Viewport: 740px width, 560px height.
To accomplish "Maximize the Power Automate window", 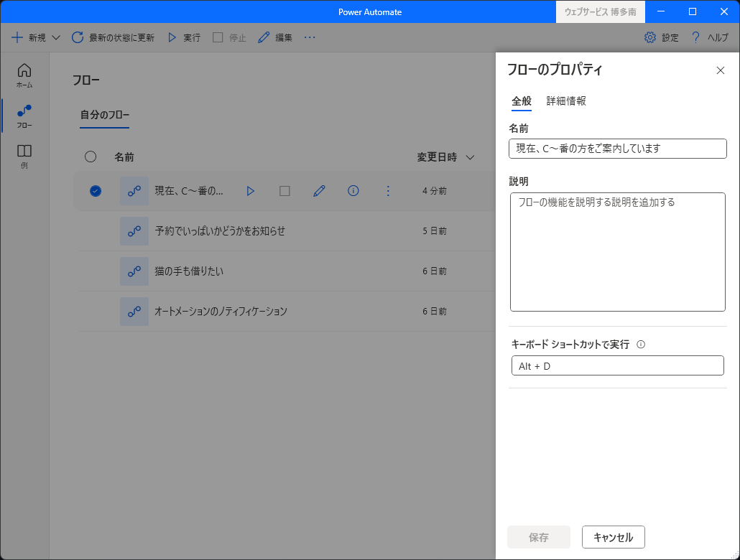I will pos(693,11).
